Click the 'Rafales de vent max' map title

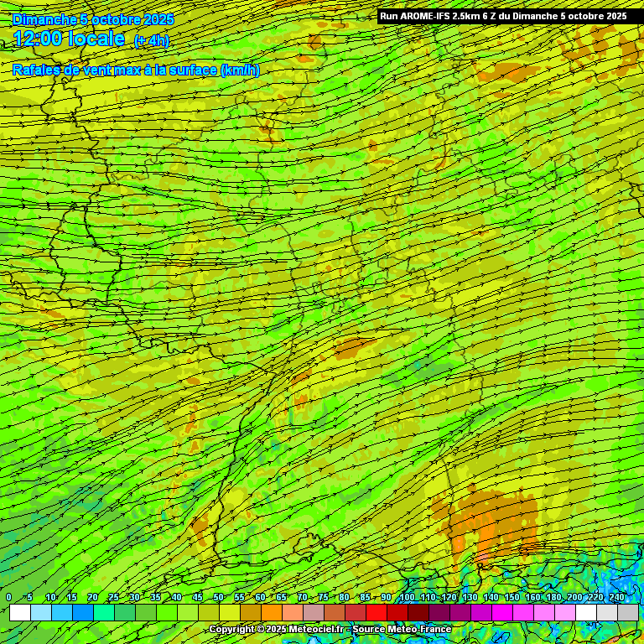click(x=136, y=70)
